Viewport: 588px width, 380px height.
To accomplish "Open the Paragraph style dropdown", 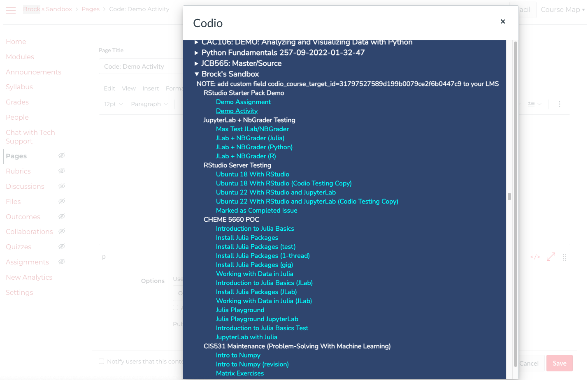I will coord(149,104).
